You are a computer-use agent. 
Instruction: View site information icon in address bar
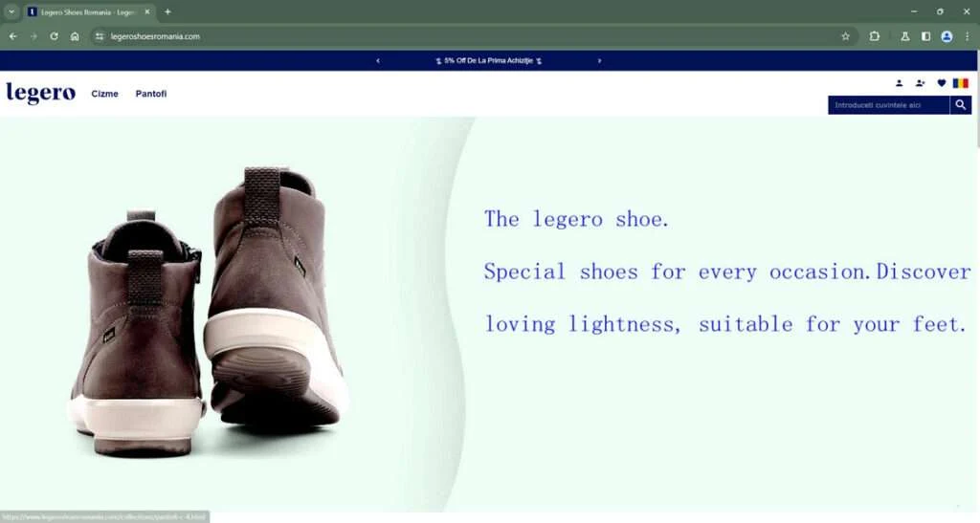pyautogui.click(x=100, y=36)
